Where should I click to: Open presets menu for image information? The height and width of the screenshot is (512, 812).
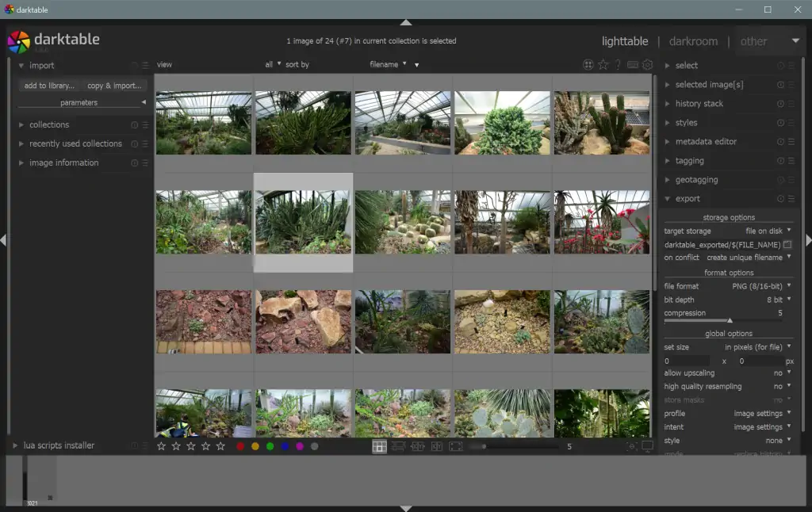146,163
